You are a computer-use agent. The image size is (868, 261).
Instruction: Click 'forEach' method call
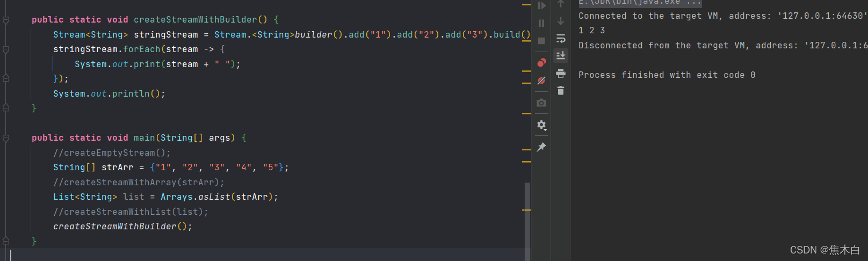coord(142,49)
